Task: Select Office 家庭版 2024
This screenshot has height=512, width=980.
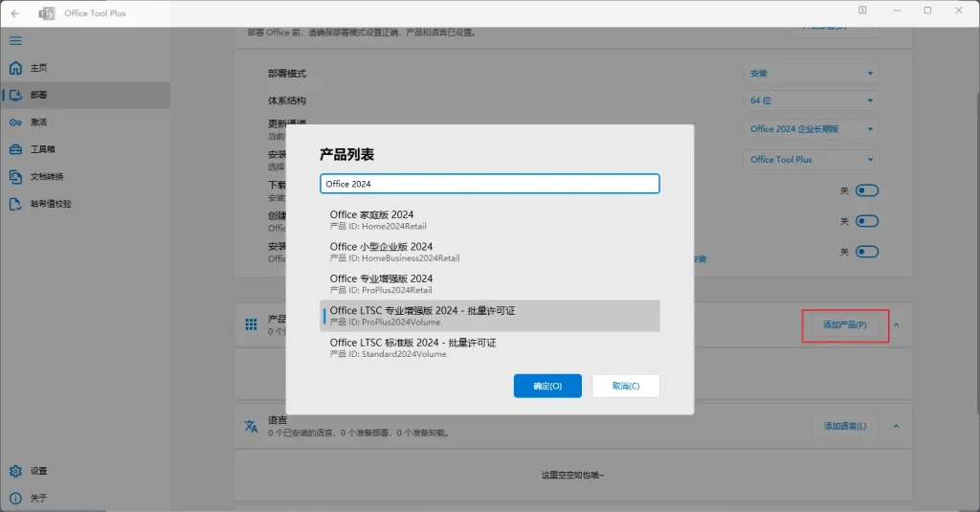Action: tap(489, 220)
